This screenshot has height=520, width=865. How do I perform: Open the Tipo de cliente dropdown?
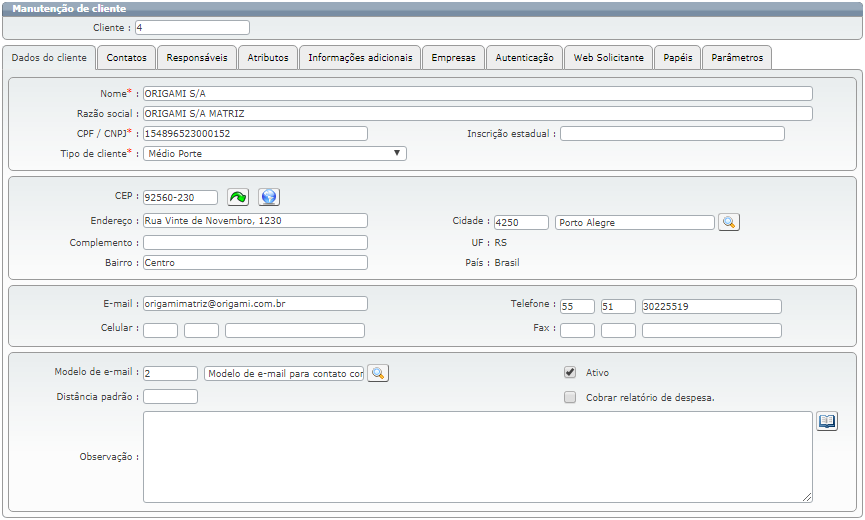(275, 153)
